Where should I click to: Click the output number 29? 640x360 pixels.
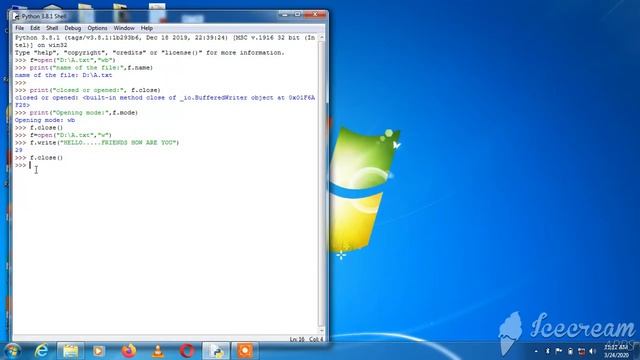19,150
